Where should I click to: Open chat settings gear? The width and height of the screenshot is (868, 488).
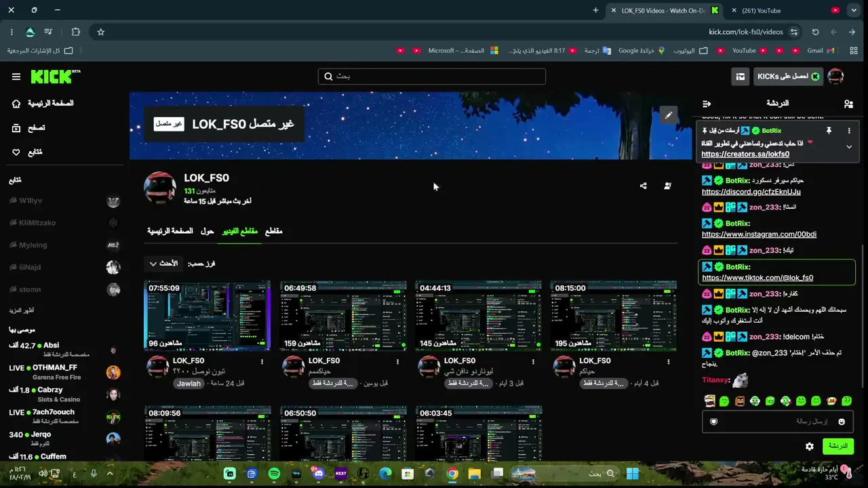click(810, 446)
